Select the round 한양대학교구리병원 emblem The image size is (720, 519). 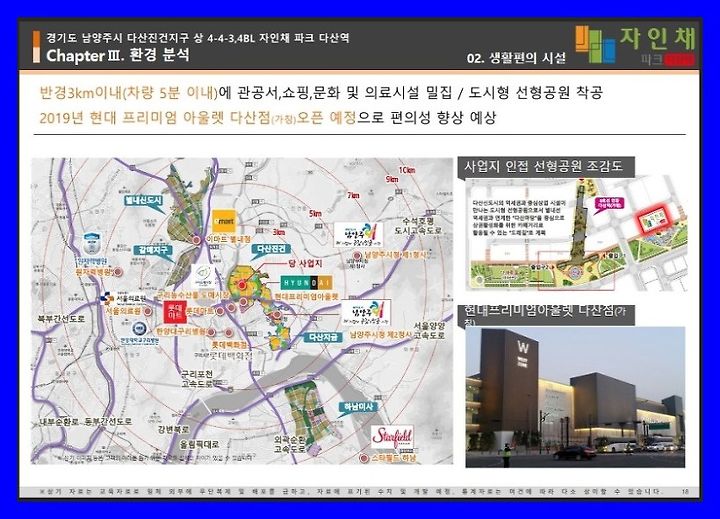(x=138, y=328)
